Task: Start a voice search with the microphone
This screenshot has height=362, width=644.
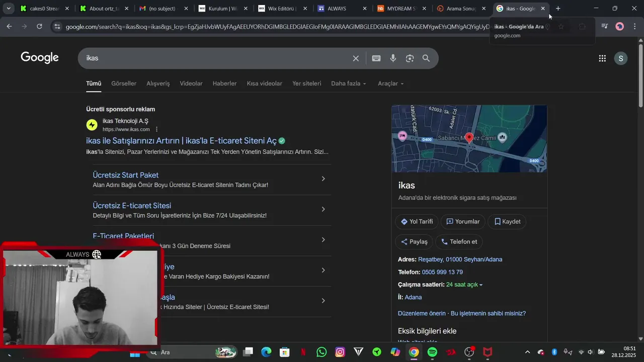Action: [x=393, y=58]
